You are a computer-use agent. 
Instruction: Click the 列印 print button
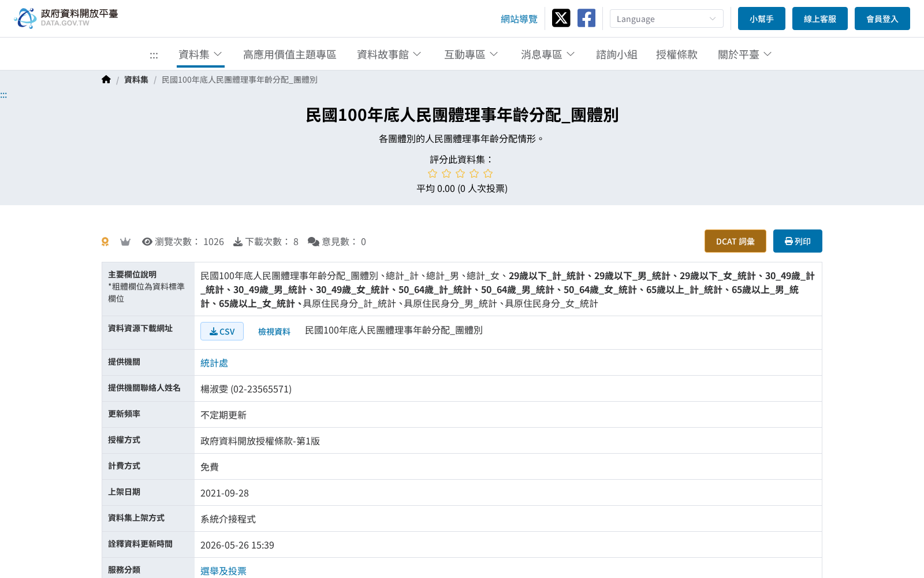point(798,241)
